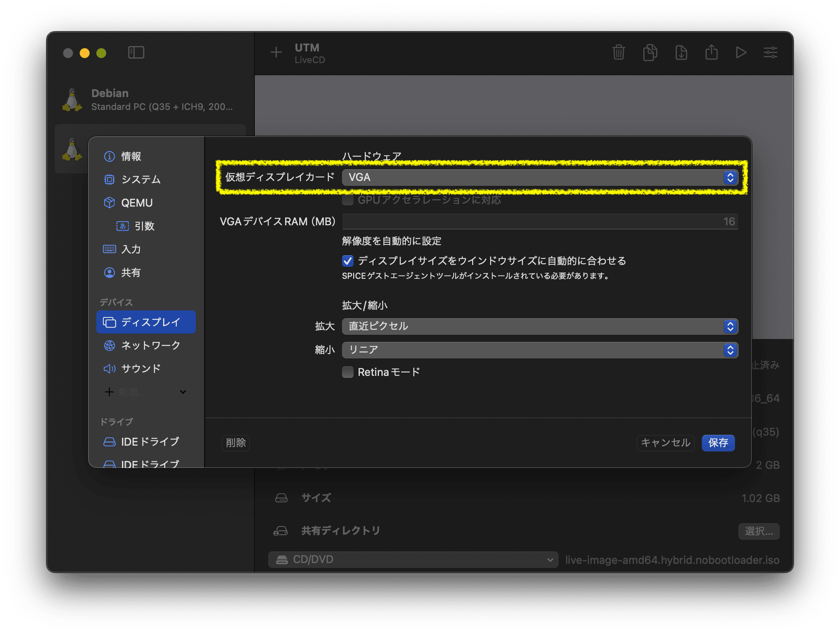Click the CPU icon next to システム
The image size is (840, 634).
pos(110,179)
